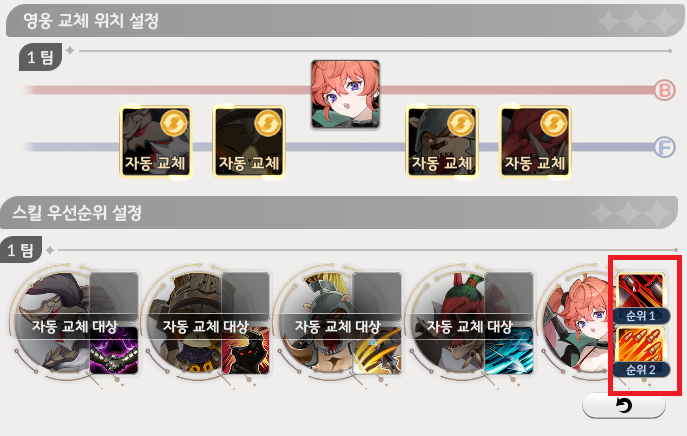Click the red-haired hero portrait on back row
The height and width of the screenshot is (436, 687).
click(x=345, y=95)
